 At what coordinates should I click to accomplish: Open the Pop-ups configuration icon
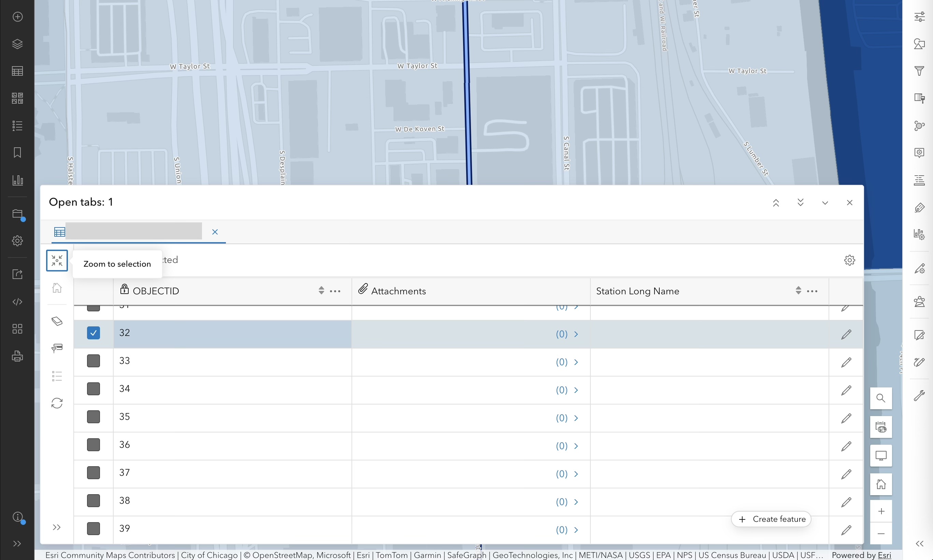[919, 152]
